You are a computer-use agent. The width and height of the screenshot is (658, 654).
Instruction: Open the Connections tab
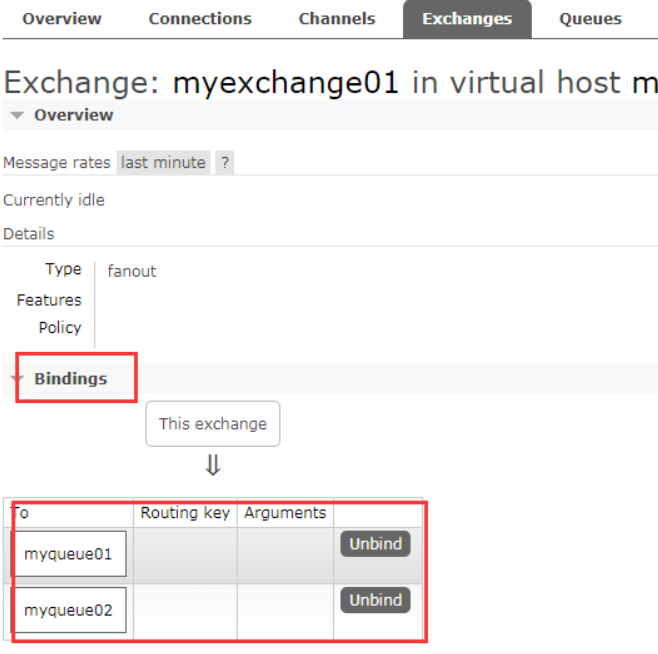[200, 19]
